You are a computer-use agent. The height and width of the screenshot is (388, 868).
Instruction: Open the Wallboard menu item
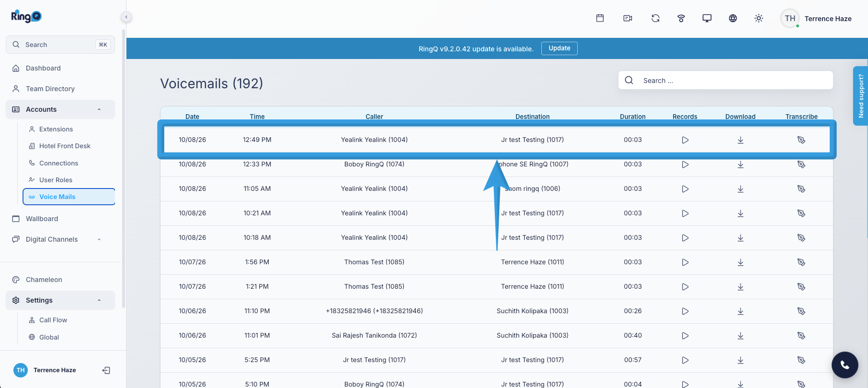(x=60, y=219)
